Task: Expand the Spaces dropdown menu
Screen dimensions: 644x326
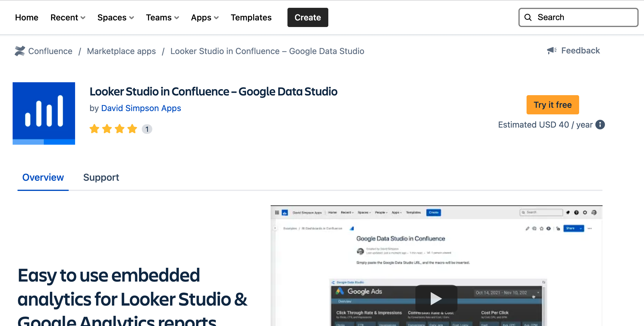Action: pyautogui.click(x=116, y=17)
